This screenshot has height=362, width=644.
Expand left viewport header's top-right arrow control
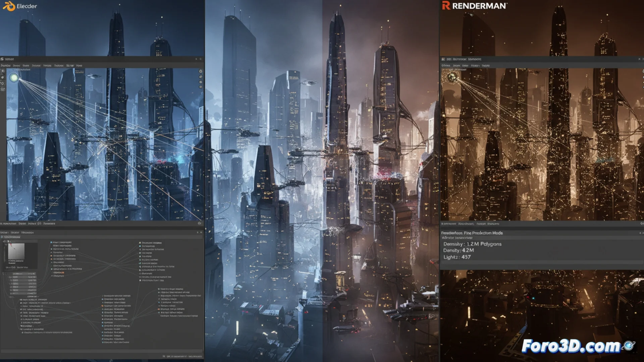point(197,59)
